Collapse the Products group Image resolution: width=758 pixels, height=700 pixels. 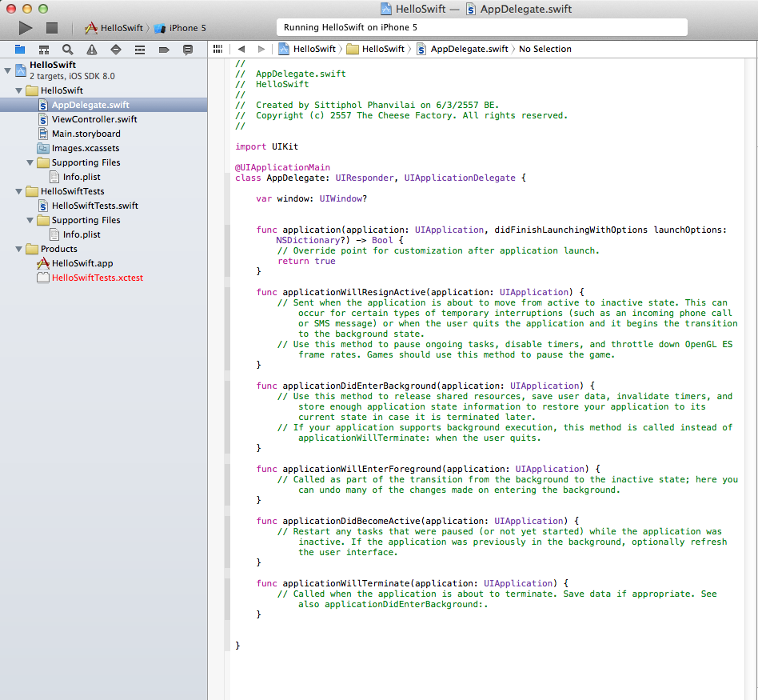pos(18,249)
